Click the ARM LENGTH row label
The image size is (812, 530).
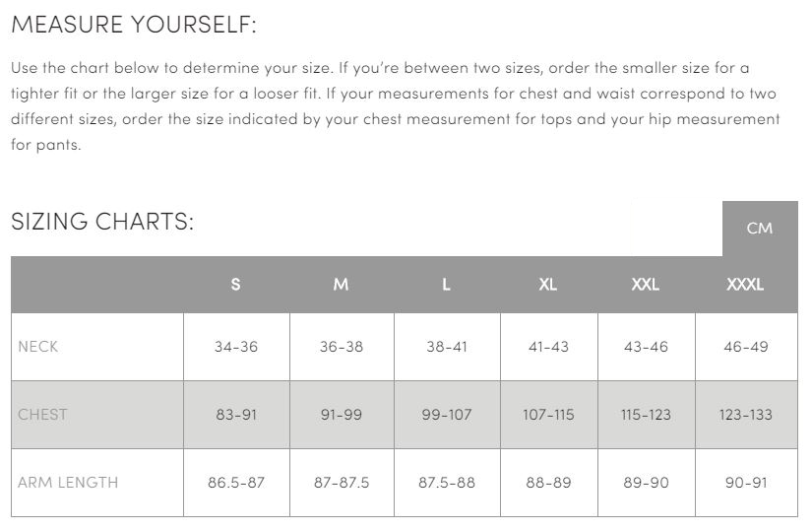68,483
